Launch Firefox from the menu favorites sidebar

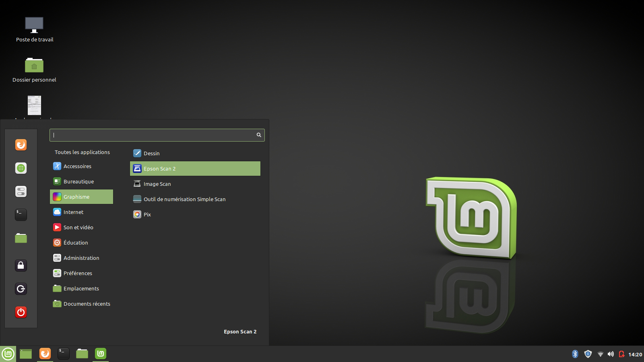[21, 145]
